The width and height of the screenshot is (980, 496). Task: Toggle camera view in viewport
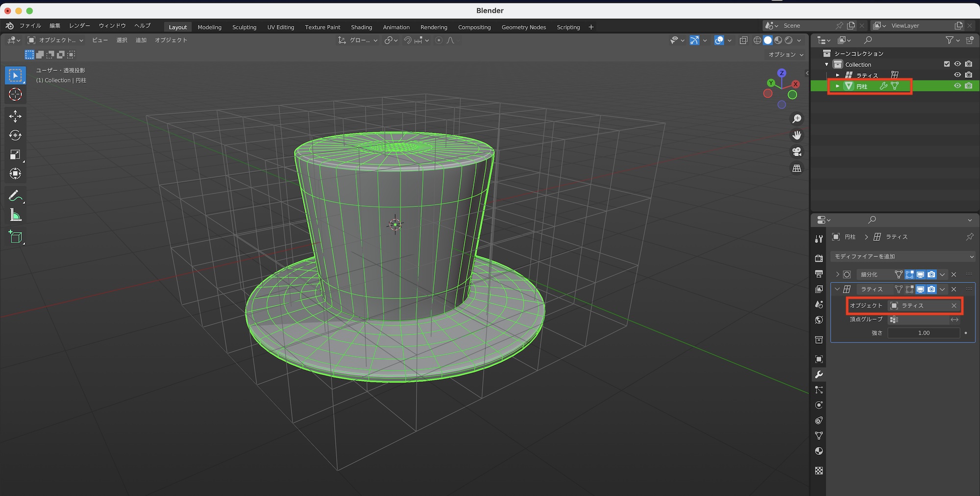tap(797, 152)
